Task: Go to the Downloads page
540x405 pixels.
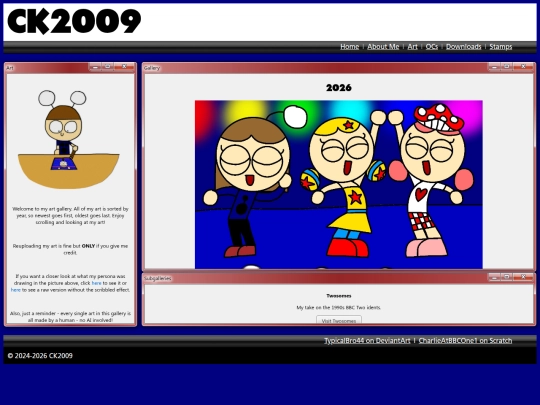Action: [464, 46]
